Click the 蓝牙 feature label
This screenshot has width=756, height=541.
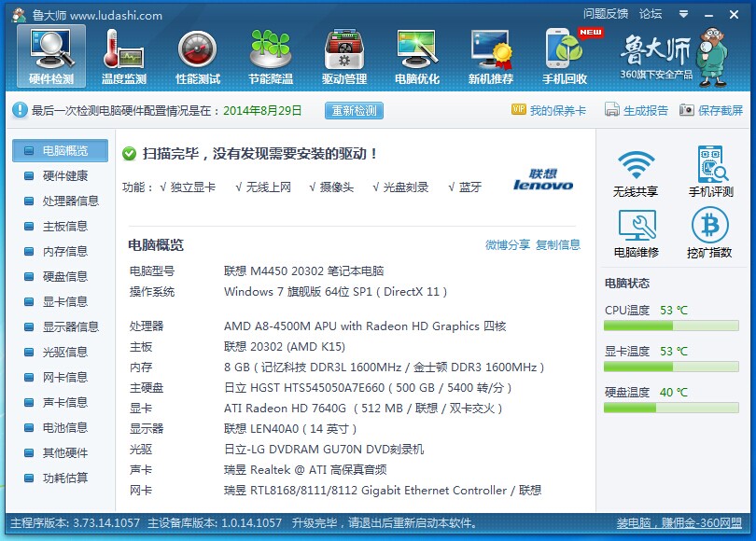point(470,187)
